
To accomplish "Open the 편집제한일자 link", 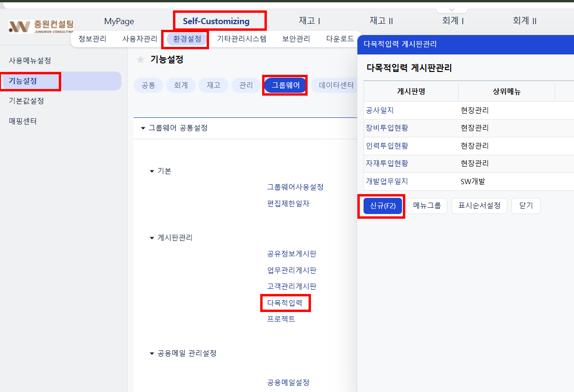I will (288, 204).
